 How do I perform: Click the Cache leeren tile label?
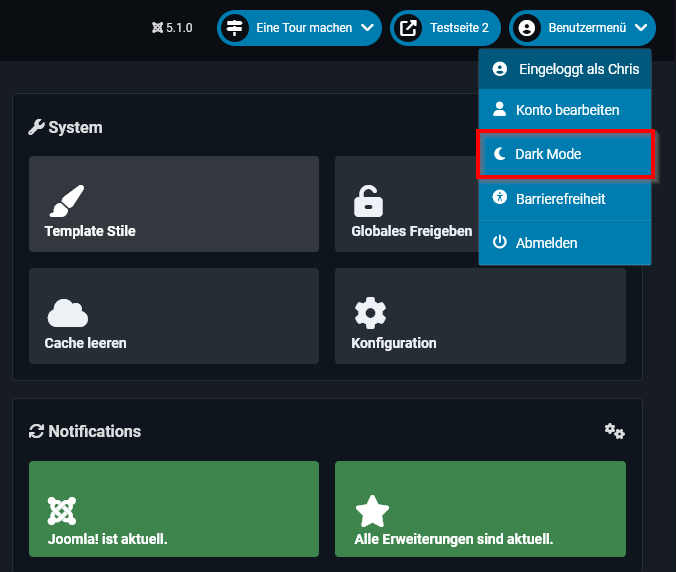pos(85,343)
